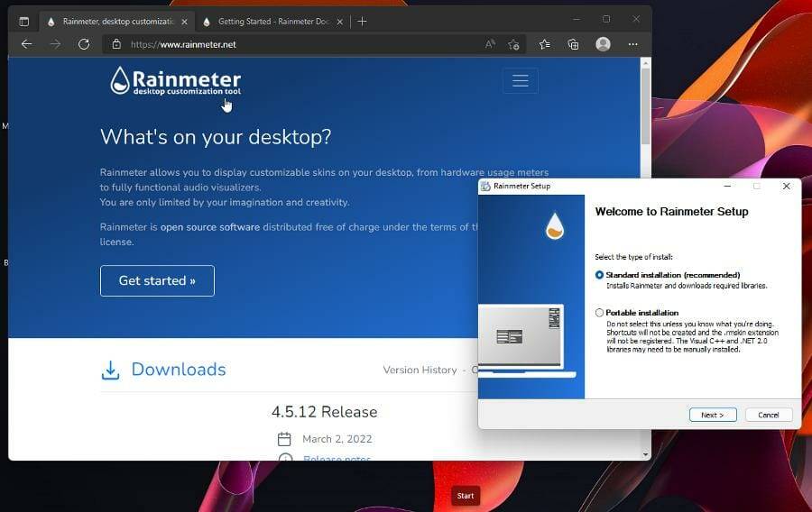Open the Collections icon

point(573,44)
